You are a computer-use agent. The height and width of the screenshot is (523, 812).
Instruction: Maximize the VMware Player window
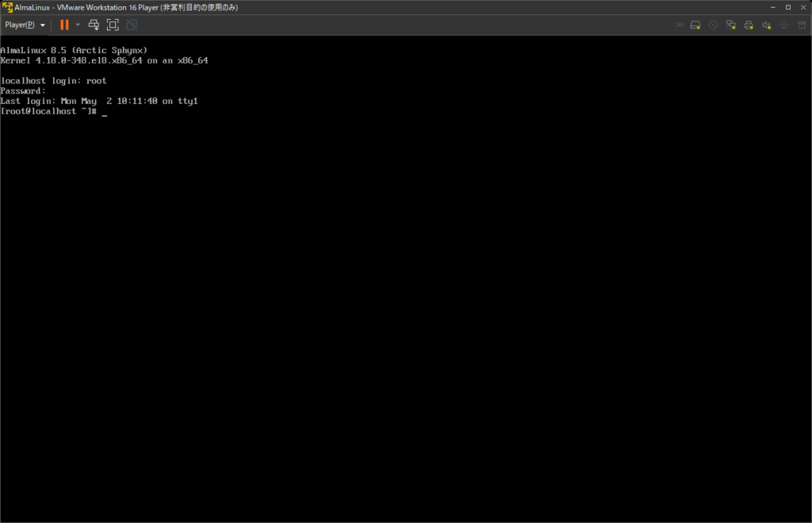click(x=788, y=7)
